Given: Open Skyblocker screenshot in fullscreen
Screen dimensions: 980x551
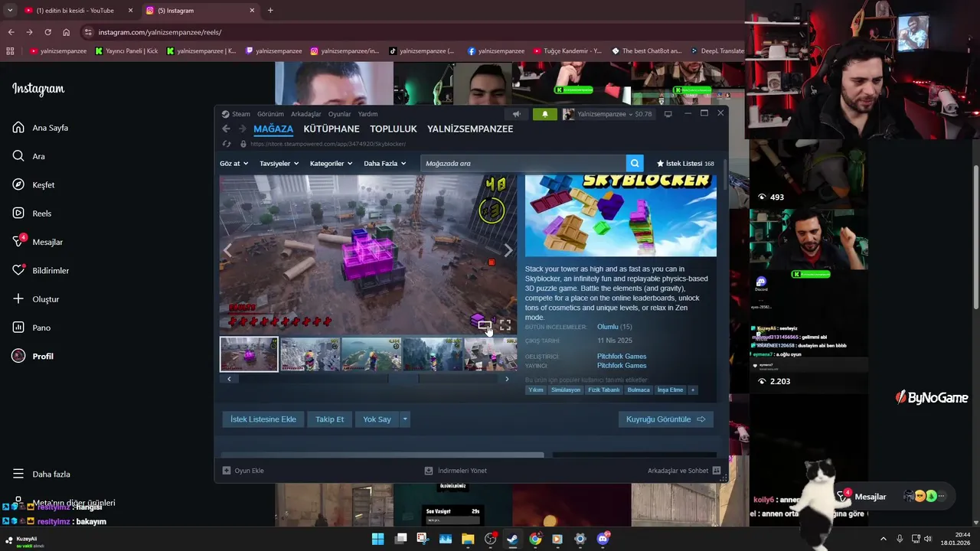Looking at the screenshot, I should coord(505,325).
